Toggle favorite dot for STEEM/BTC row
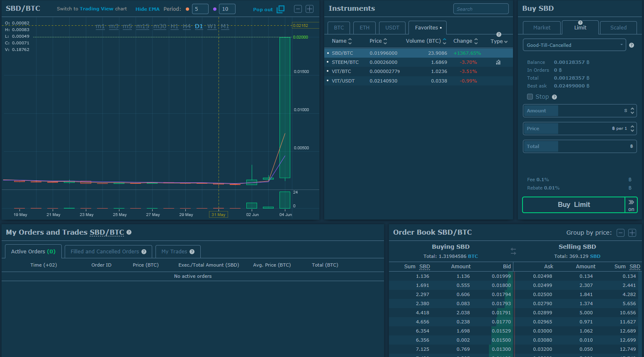This screenshot has width=644, height=357. coord(328,62)
